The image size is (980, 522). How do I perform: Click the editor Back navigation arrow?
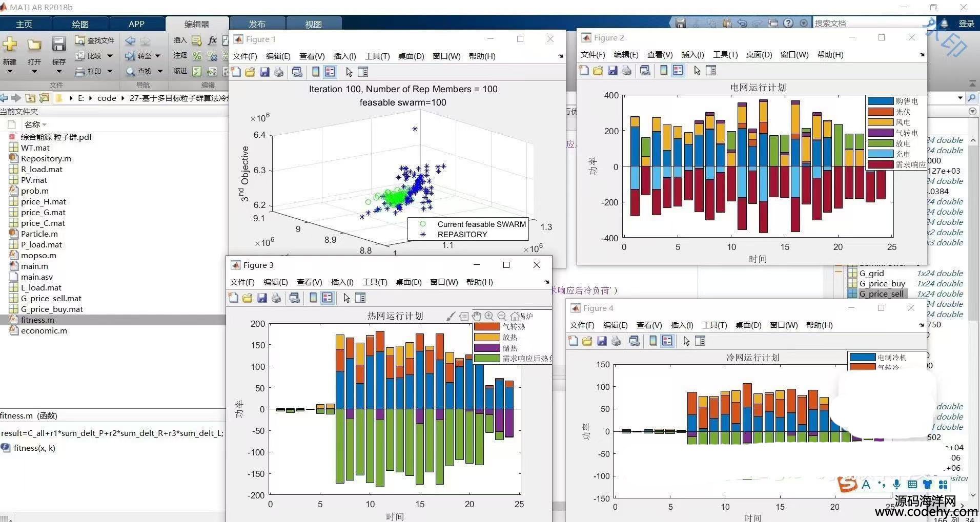[131, 40]
